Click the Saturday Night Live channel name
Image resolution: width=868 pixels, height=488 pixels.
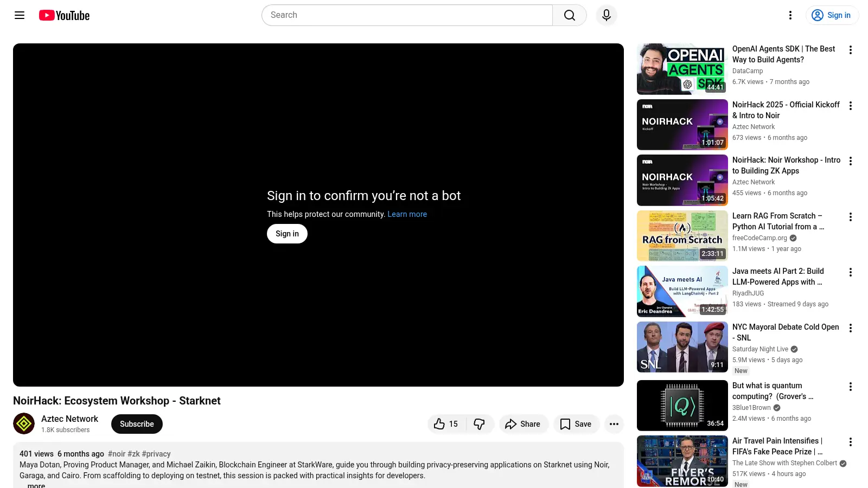(x=760, y=349)
